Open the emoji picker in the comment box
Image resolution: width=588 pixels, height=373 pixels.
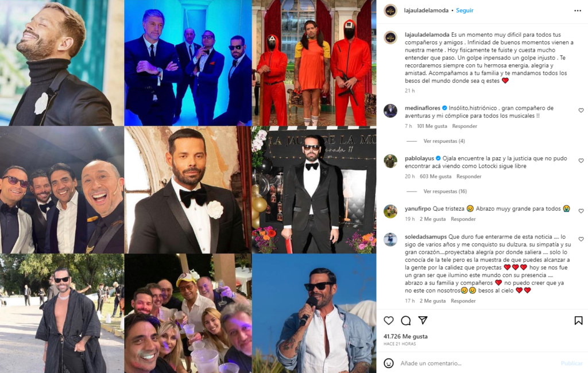(389, 363)
